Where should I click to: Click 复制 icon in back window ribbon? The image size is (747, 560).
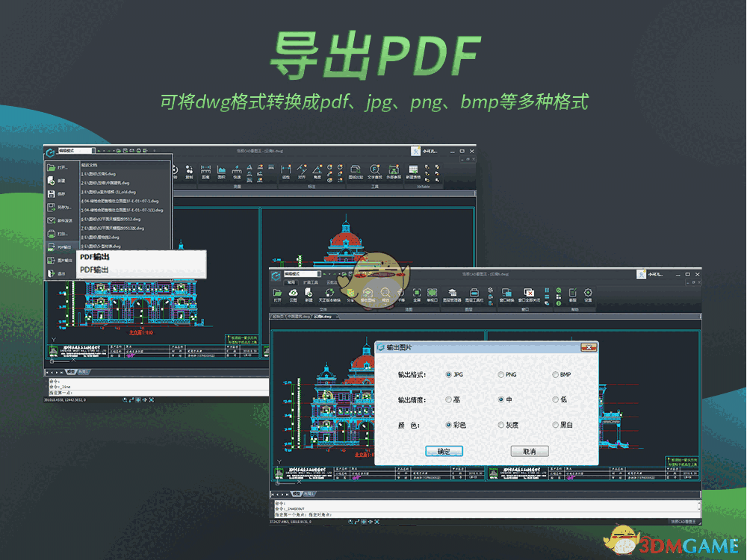(x=189, y=172)
